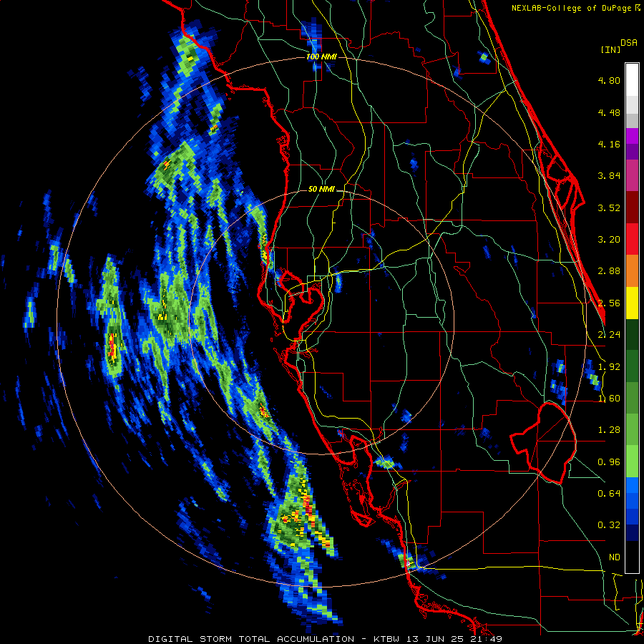Click the 2.24 legend value
Image resolution: width=644 pixels, height=644 pixels.
(x=609, y=335)
